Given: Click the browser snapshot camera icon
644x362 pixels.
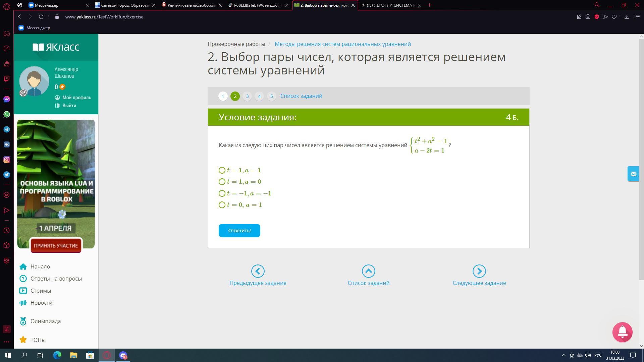Looking at the screenshot, I should coord(588,17).
